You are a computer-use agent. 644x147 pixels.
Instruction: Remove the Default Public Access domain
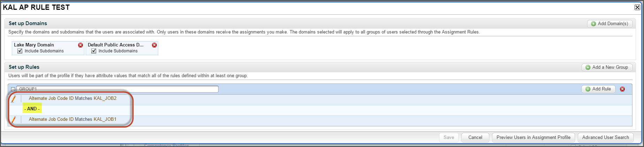154,45
